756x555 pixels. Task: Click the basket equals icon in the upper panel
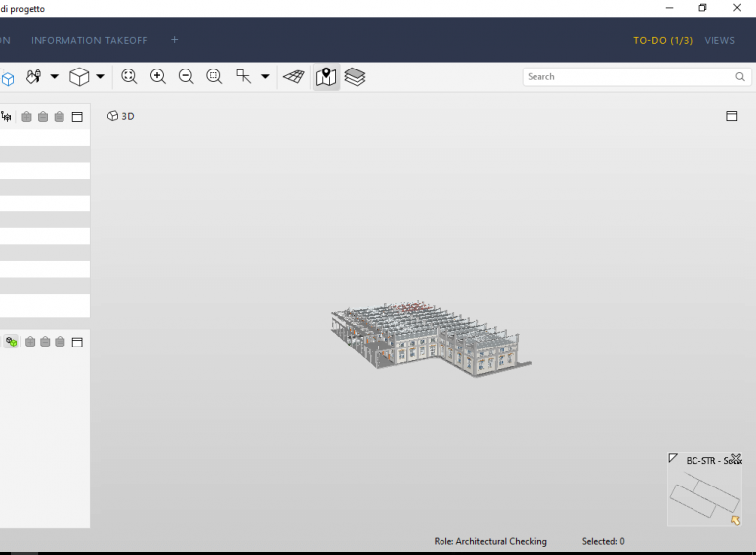pos(60,117)
